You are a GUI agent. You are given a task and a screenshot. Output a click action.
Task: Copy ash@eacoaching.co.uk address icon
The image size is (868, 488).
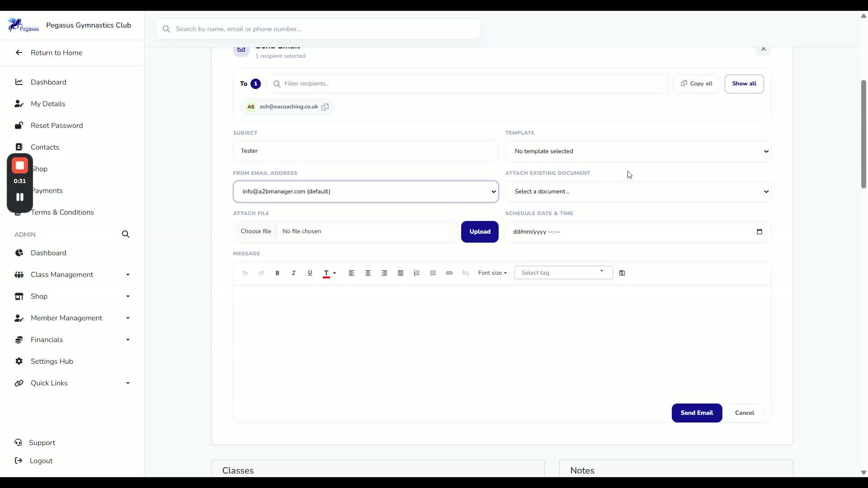(x=325, y=107)
